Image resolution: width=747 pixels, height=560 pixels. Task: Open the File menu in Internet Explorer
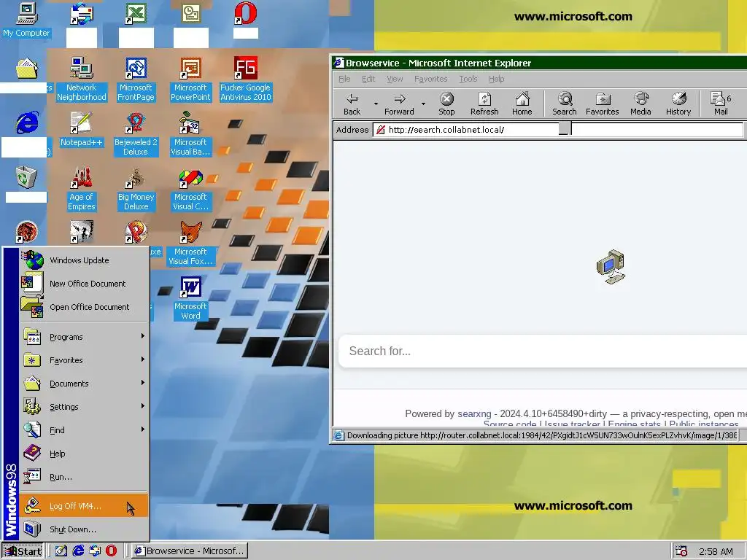pos(344,79)
